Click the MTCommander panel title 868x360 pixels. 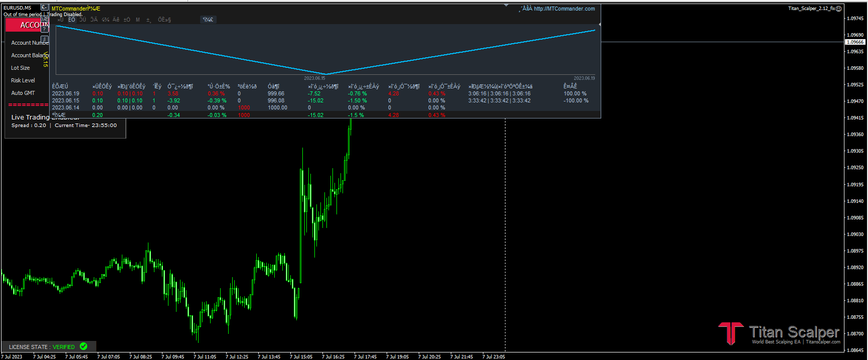click(x=76, y=9)
